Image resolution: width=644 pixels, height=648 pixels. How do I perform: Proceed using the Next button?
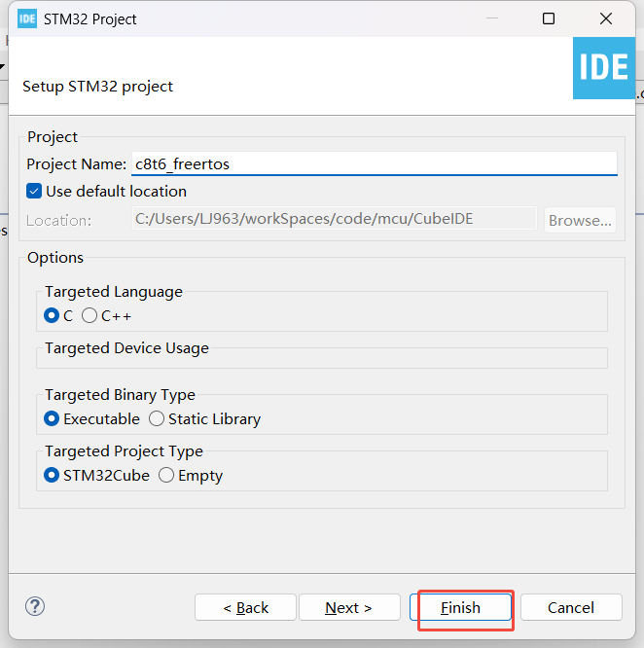coord(348,607)
